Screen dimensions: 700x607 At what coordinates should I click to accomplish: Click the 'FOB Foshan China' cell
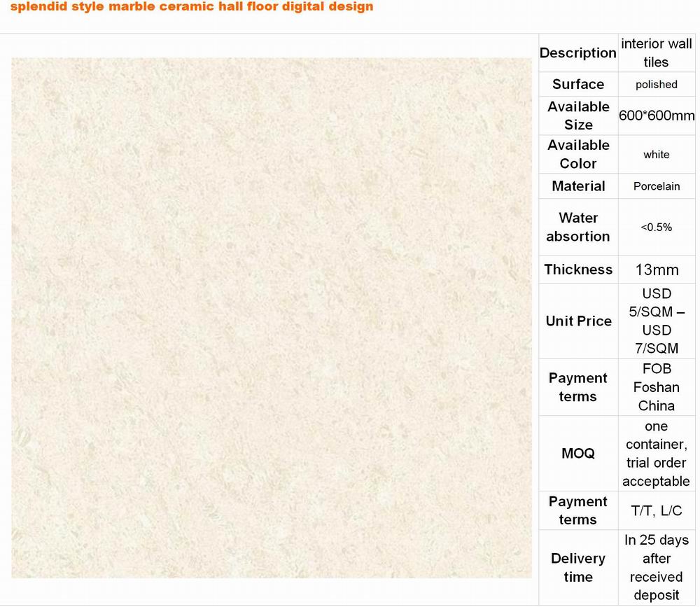click(x=656, y=387)
